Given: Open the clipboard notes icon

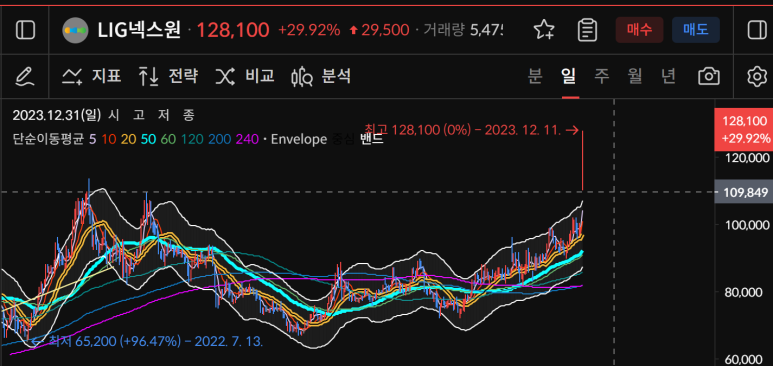Looking at the screenshot, I should [x=587, y=30].
